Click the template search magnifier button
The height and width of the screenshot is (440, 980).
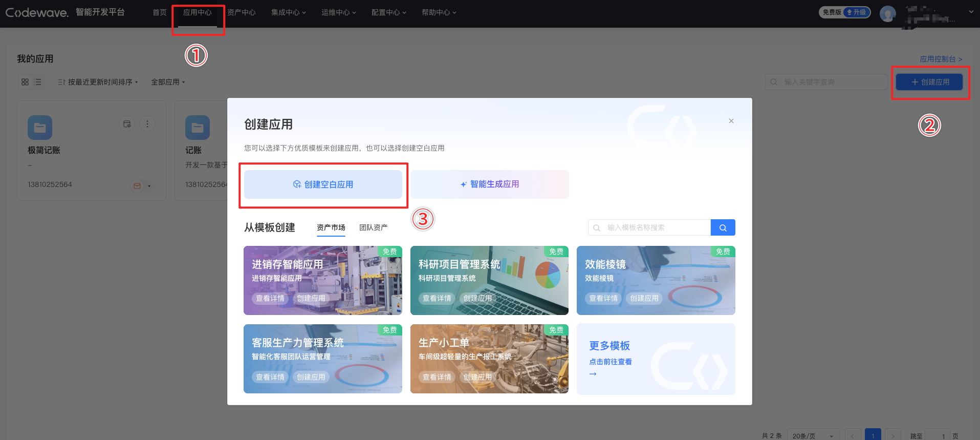[723, 227]
